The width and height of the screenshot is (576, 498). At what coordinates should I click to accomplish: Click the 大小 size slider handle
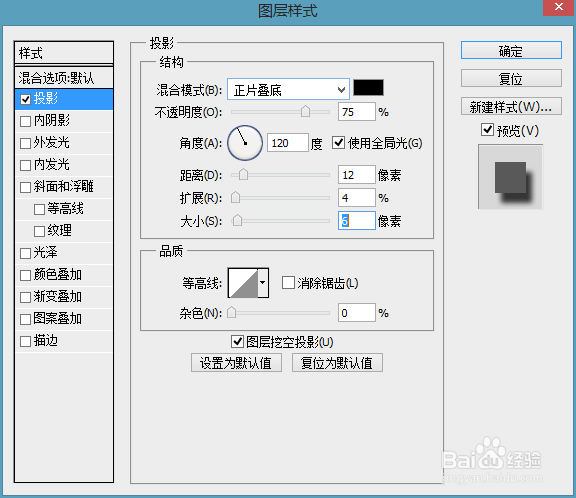coord(238,220)
